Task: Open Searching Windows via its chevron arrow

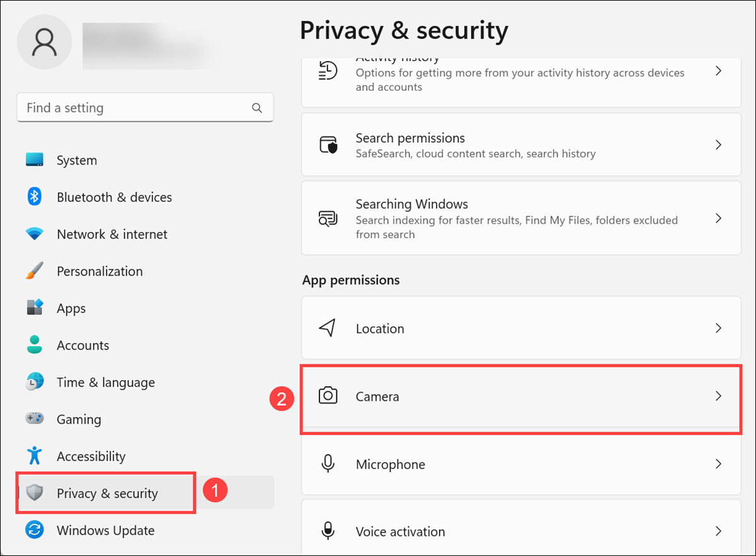Action: click(718, 219)
